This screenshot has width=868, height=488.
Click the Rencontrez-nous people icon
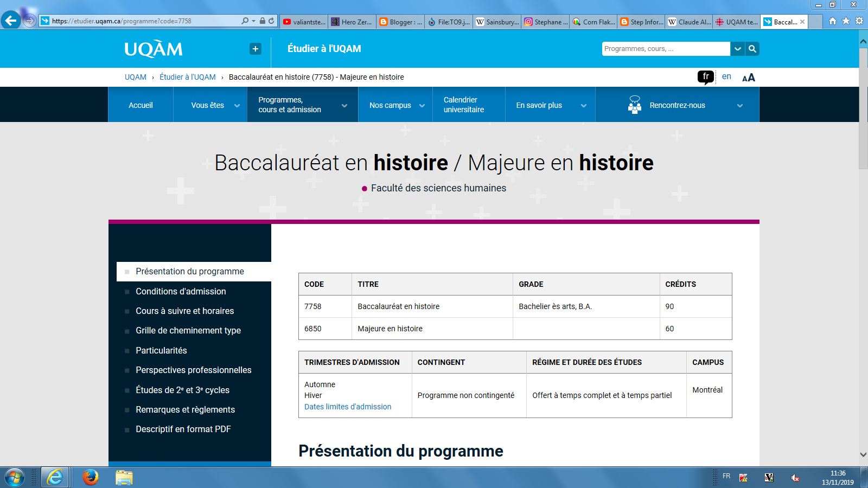(x=635, y=105)
